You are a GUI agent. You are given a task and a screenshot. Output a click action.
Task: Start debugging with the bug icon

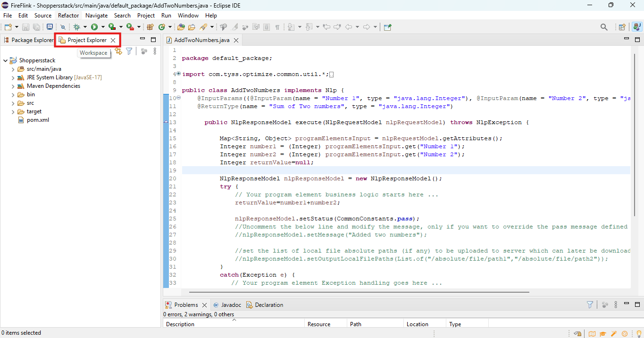click(76, 27)
